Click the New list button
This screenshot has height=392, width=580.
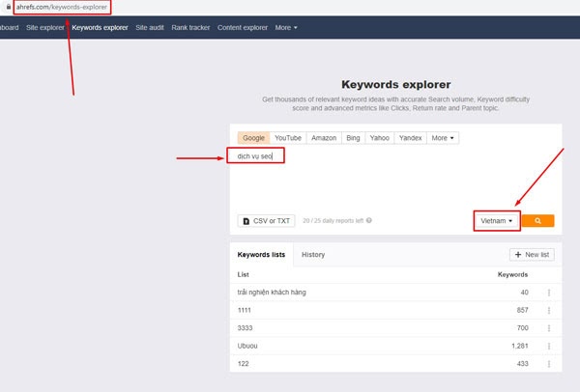[x=532, y=255]
